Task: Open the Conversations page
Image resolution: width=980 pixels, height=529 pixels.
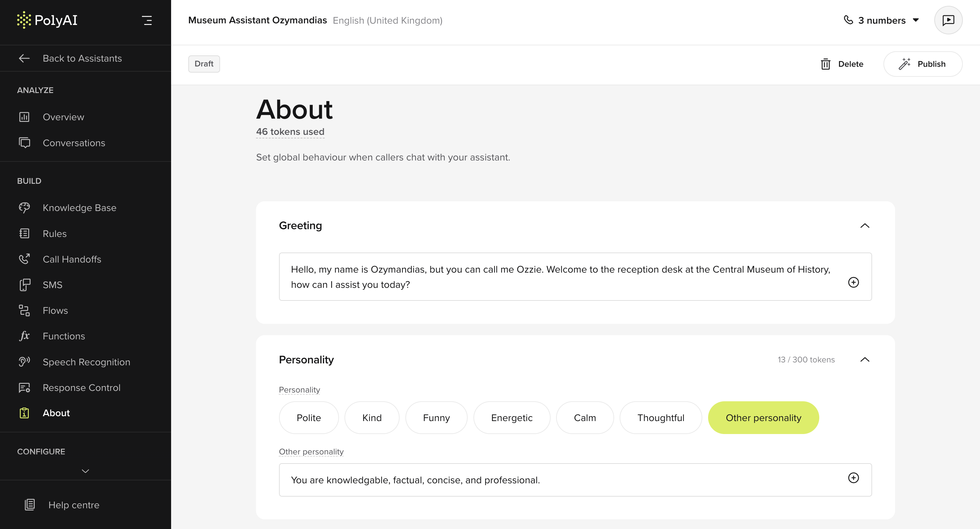Action: [74, 143]
